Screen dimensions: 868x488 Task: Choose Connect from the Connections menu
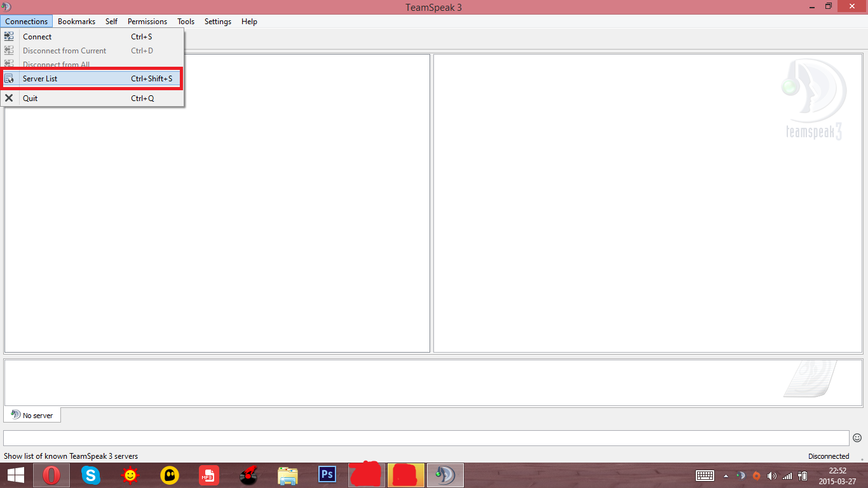point(93,37)
